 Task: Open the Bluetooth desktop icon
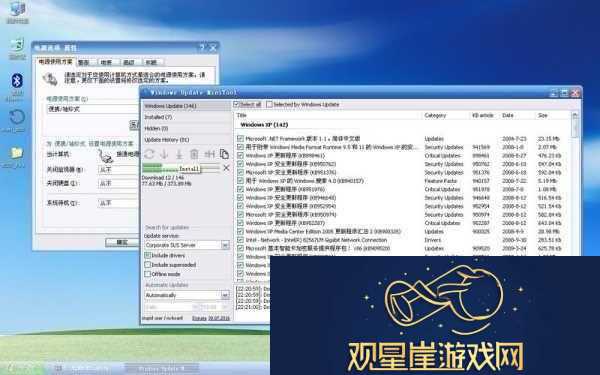coord(16,81)
